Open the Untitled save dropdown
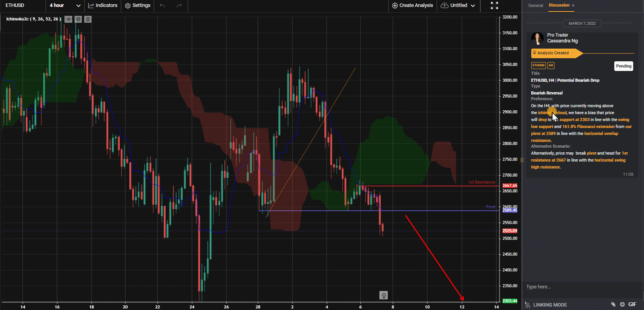 point(458,5)
